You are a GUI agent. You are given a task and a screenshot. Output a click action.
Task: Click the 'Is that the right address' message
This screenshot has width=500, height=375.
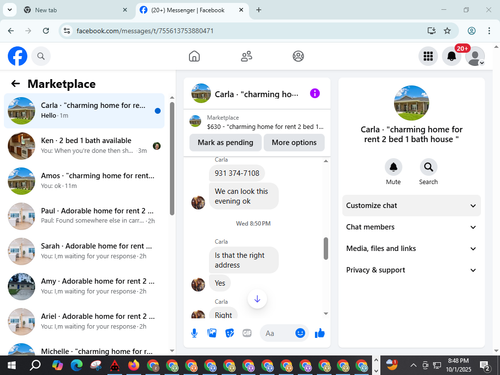(x=244, y=260)
